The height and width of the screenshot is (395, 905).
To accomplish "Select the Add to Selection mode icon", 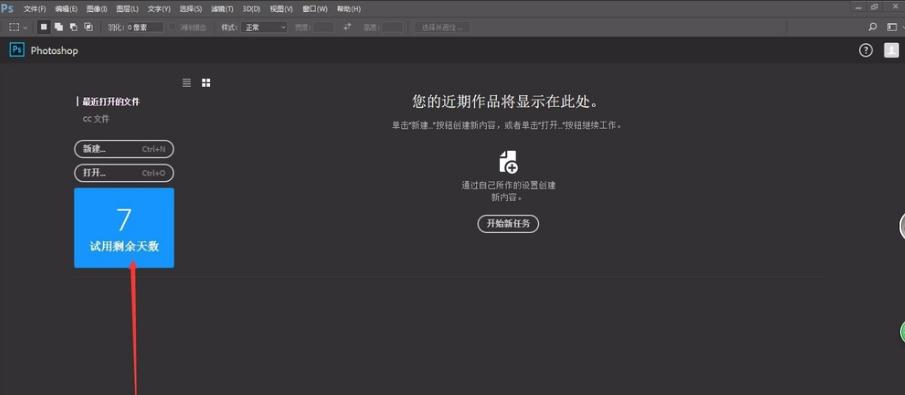I will tap(59, 27).
